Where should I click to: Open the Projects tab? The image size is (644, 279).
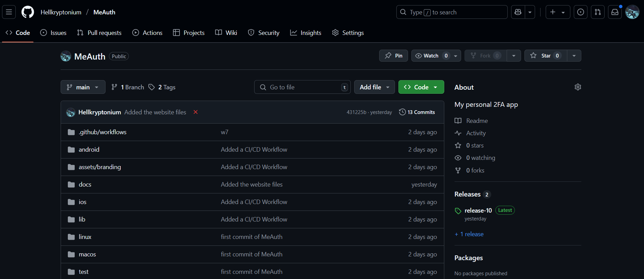189,33
